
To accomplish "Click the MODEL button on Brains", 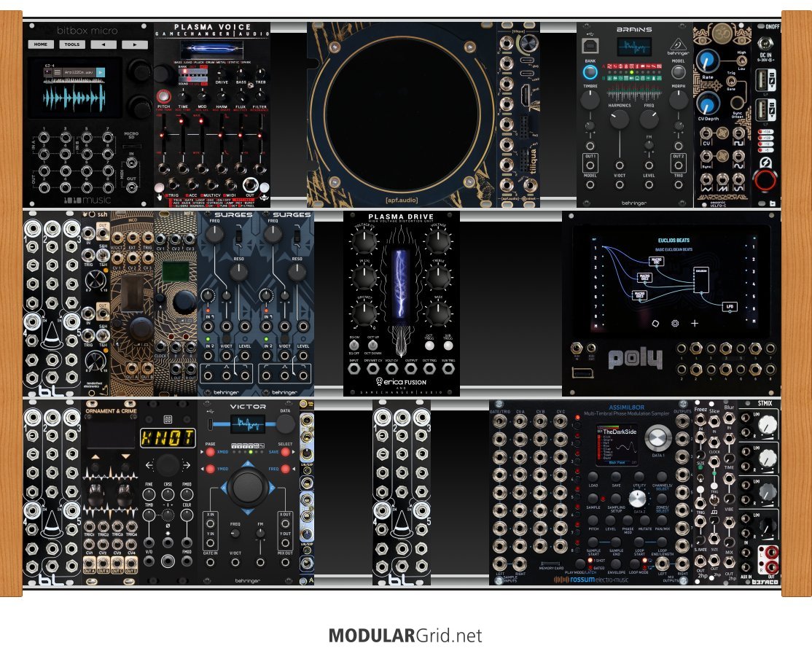I will click(x=678, y=72).
